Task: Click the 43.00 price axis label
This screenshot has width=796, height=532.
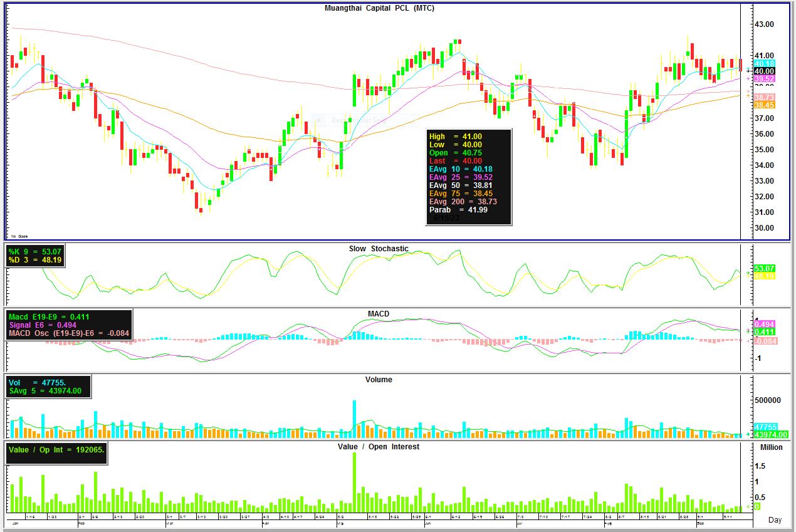Action: click(765, 24)
